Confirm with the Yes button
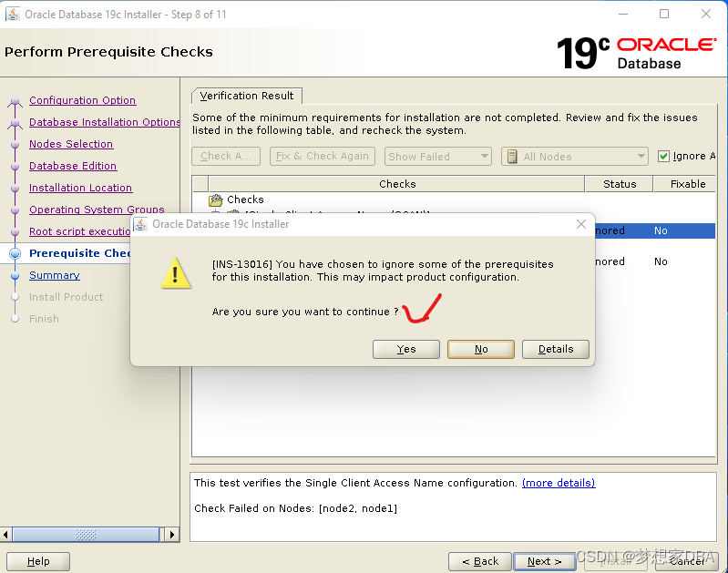Viewport: 728px width, 573px height. [x=405, y=349]
